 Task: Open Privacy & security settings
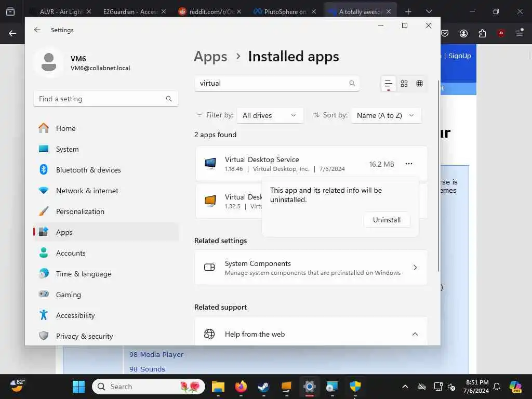coord(106,336)
